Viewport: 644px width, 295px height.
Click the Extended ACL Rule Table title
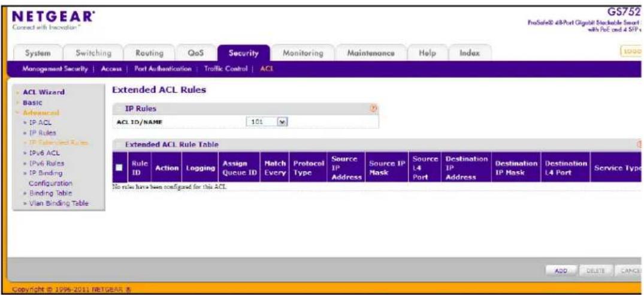(x=172, y=145)
